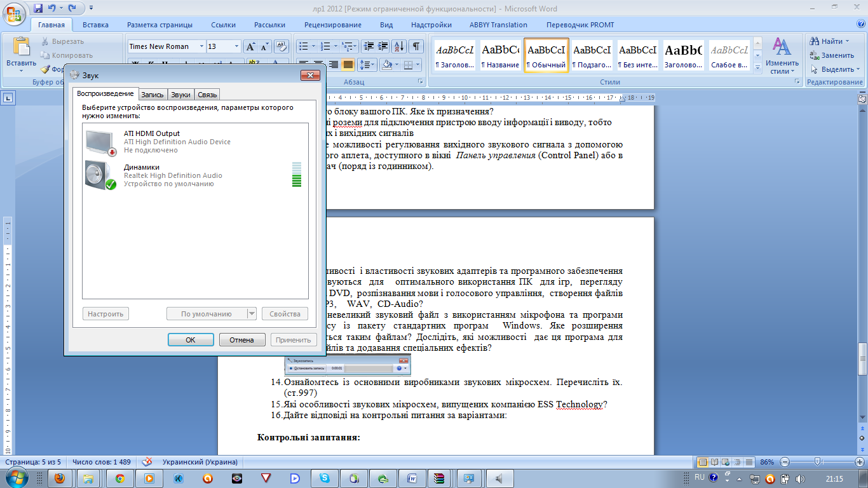Screen dimensions: 868x488
Task: Toggle ruler button above vertical scrollbar
Action: 862,99
